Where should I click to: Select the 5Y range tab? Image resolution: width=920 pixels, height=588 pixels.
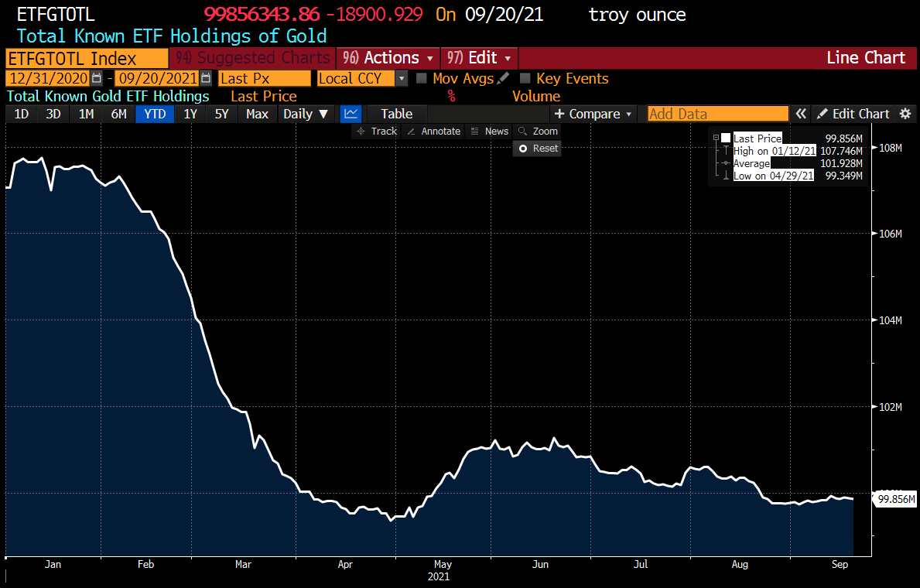click(222, 114)
